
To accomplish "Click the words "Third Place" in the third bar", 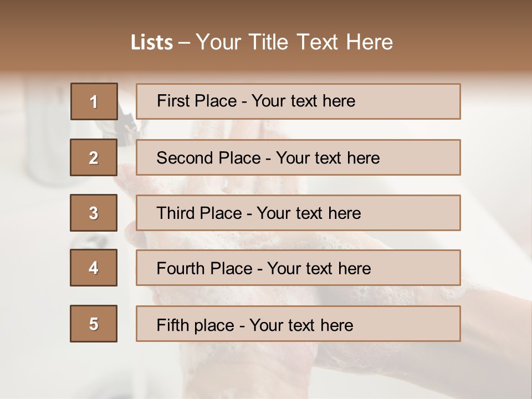I will pyautogui.click(x=199, y=213).
